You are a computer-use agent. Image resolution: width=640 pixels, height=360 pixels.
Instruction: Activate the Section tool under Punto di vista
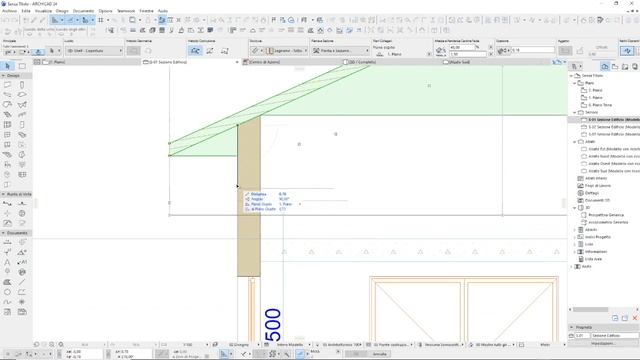point(7,203)
